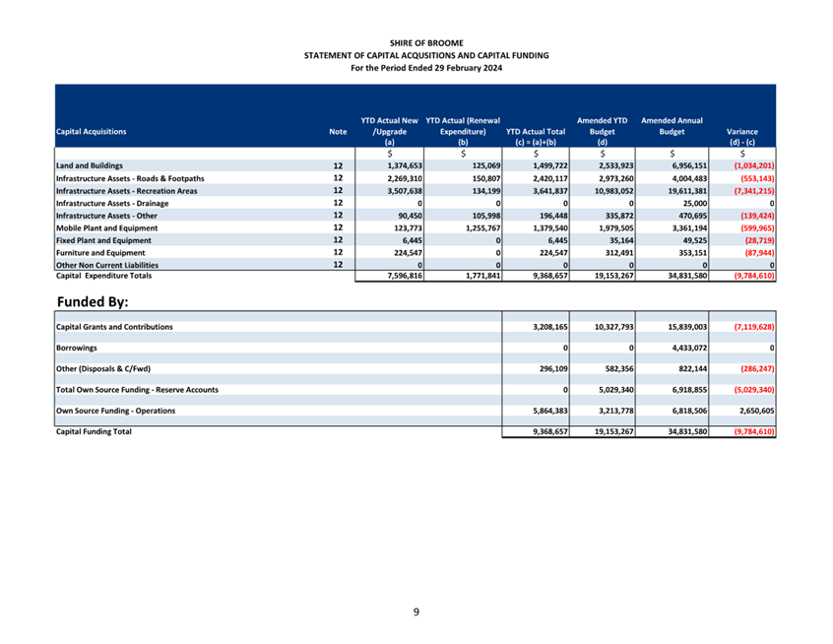
Task: Select 'Infrastructure Assets - Other' row label
Action: click(x=106, y=216)
